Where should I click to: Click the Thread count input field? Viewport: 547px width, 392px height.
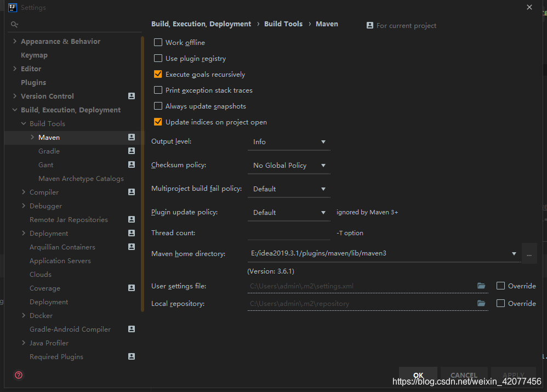(x=289, y=233)
